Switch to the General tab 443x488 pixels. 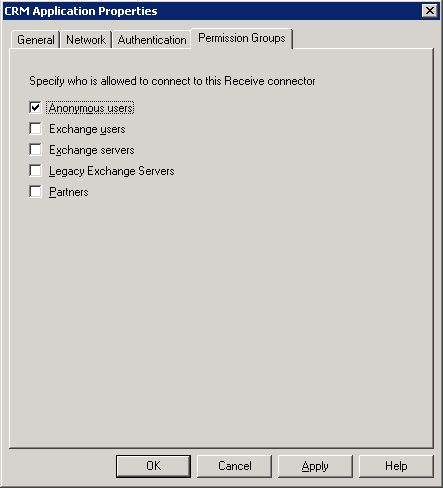[x=35, y=40]
